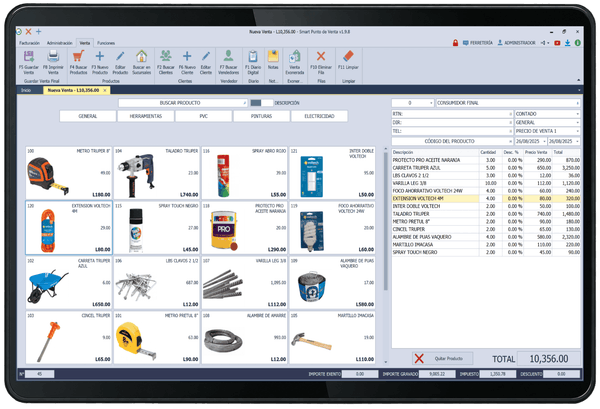The height and width of the screenshot is (409, 600).
Task: Click the red X quick-access icon
Action: 28,32
